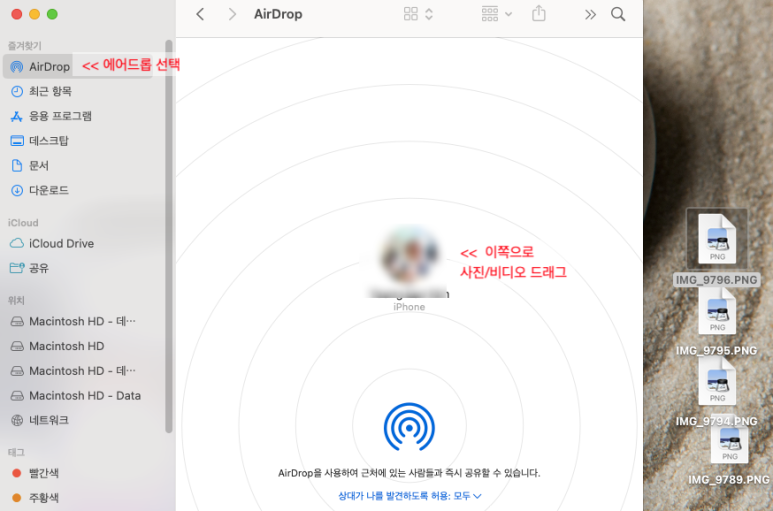This screenshot has width=773, height=511.
Task: Click the shared folder icon beside 공유
Action: coord(17,268)
